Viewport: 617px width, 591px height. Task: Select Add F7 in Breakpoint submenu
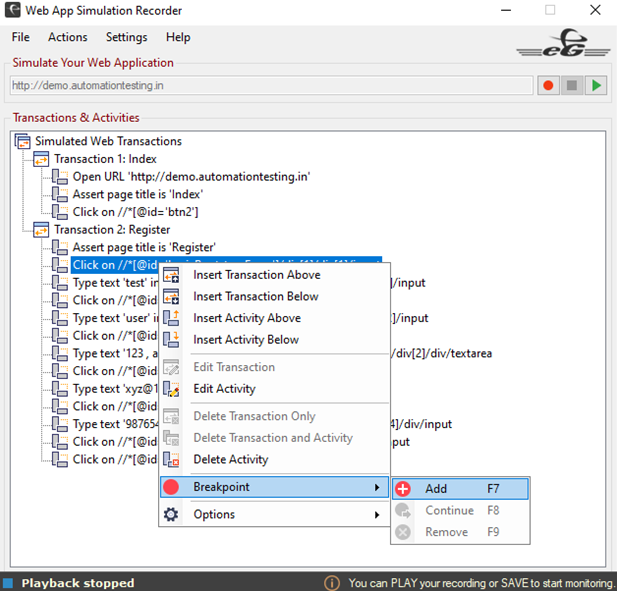pyautogui.click(x=460, y=489)
